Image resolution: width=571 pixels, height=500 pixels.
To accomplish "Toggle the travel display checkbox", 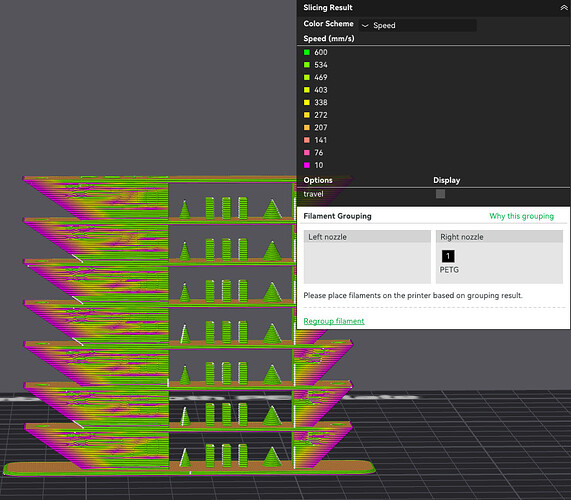I will (440, 194).
